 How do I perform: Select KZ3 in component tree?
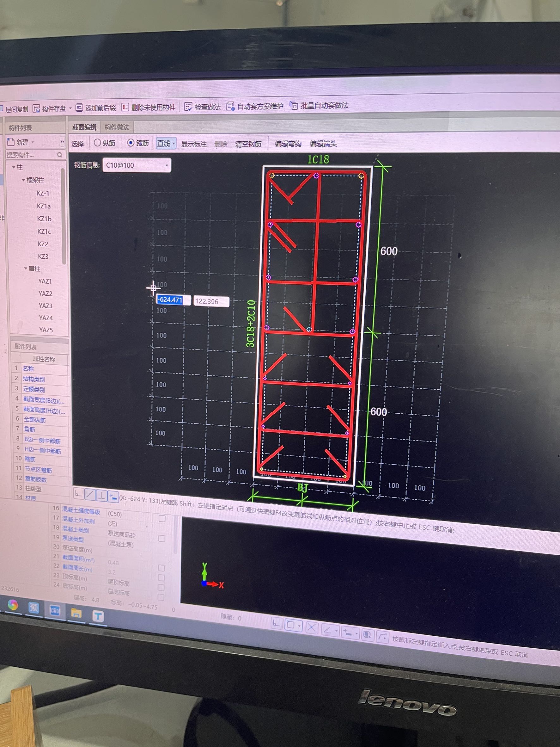pyautogui.click(x=43, y=256)
